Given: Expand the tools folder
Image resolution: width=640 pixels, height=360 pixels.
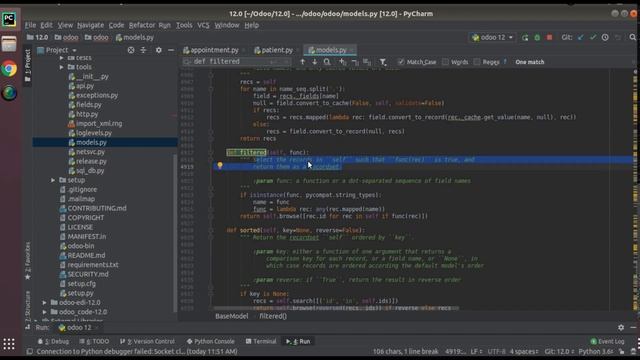Looking at the screenshot, I should (x=62, y=67).
